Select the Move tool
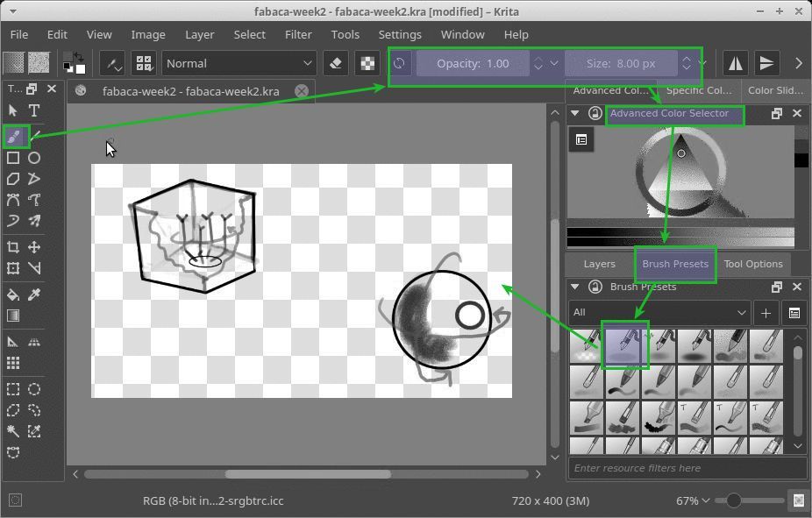The height and width of the screenshot is (518, 812). coord(34,247)
